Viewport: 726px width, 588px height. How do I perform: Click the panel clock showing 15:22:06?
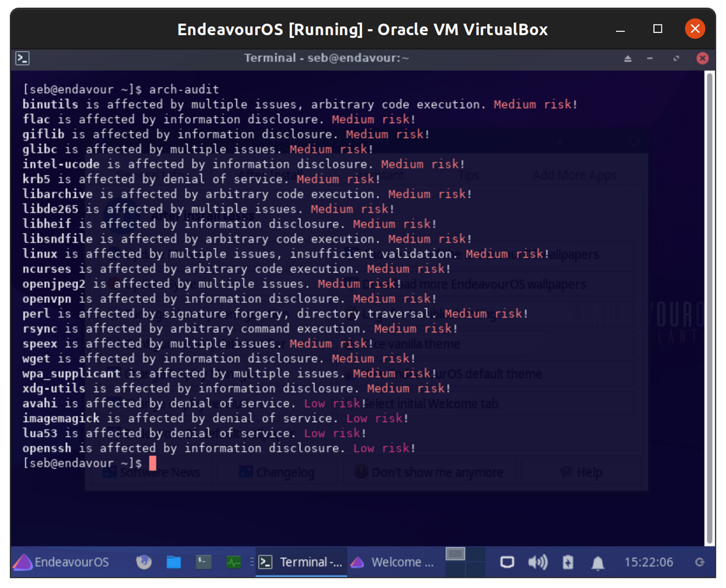point(648,562)
